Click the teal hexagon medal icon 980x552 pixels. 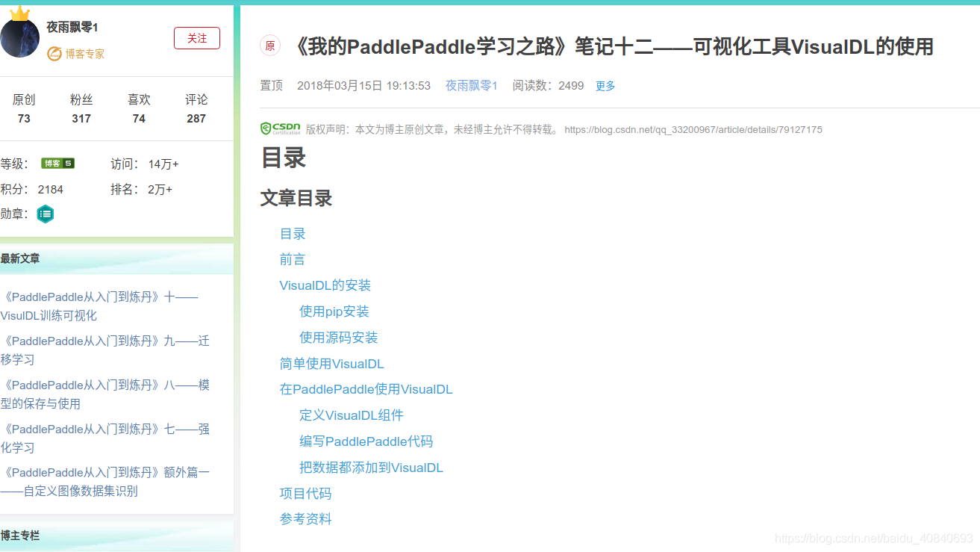(46, 214)
